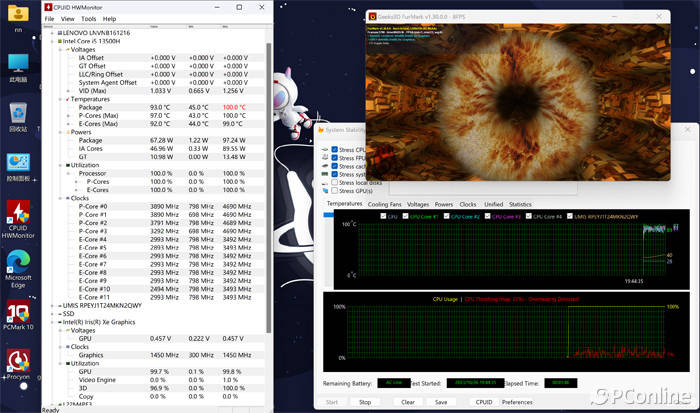Toggle the CPU Core #3 graph checkbox
This screenshot has height=413, width=700.
pyautogui.click(x=488, y=216)
